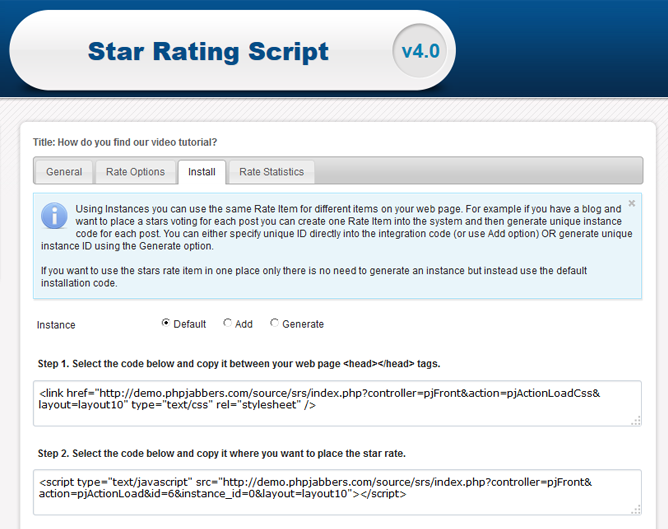Grab the Step 1 textarea resize handle
Screen dimensions: 668x529
636,421
